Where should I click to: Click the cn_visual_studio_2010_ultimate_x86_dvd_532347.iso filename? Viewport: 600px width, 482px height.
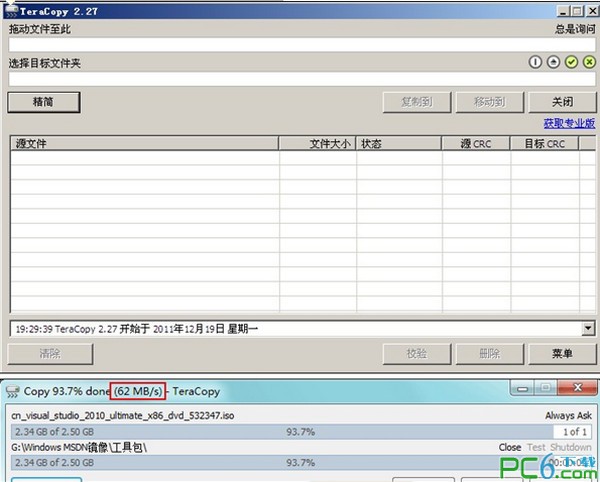click(x=123, y=415)
